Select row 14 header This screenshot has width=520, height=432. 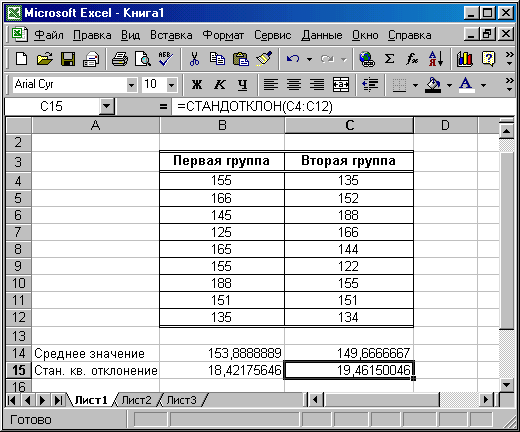19,353
